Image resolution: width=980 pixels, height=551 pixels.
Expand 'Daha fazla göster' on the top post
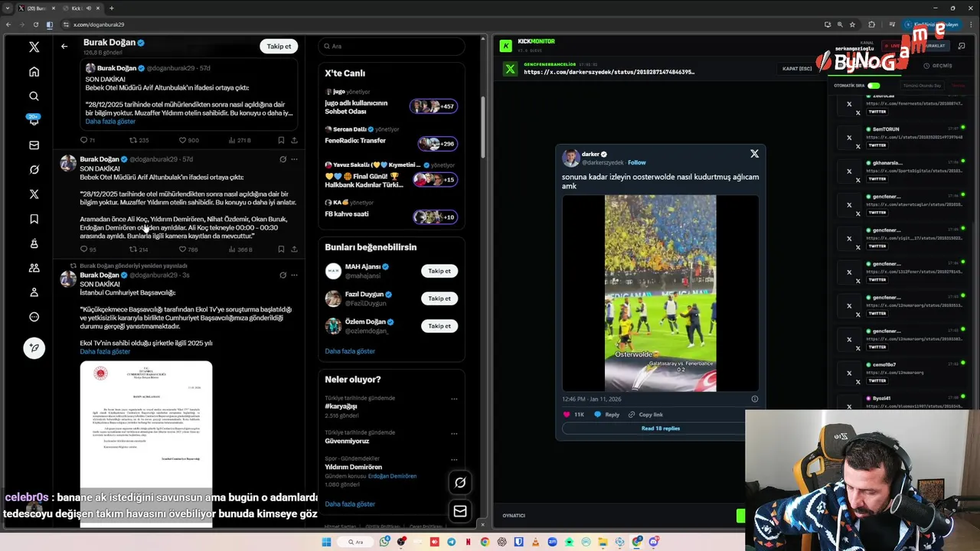[110, 122]
